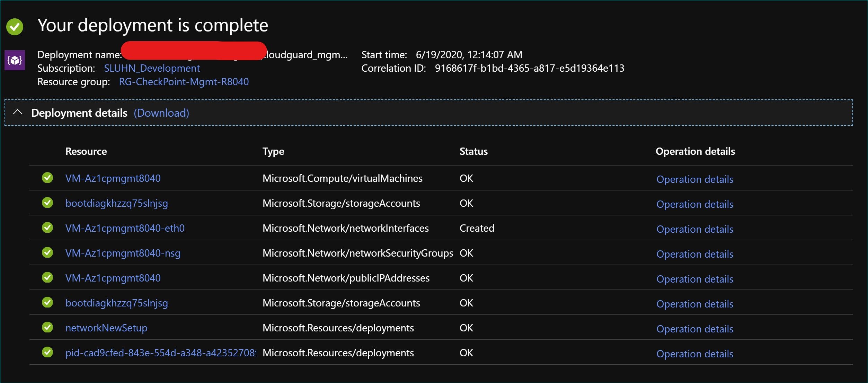Click the 'Your deployment is complete' heading
This screenshot has width=868, height=383.
click(153, 25)
